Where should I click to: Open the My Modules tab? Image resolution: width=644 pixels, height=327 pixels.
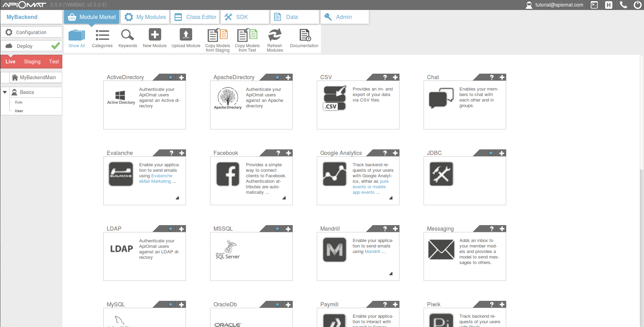(x=145, y=17)
